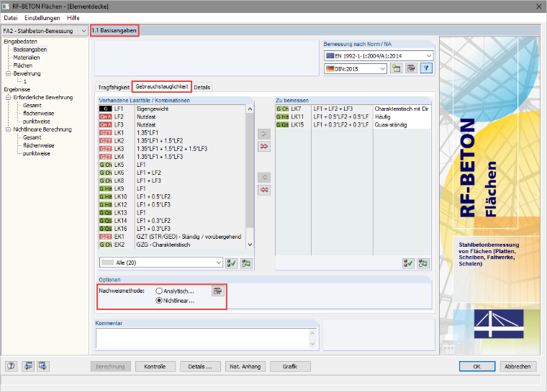The width and height of the screenshot is (547, 392).
Task: Click Nat. Anhang button
Action: [245, 367]
